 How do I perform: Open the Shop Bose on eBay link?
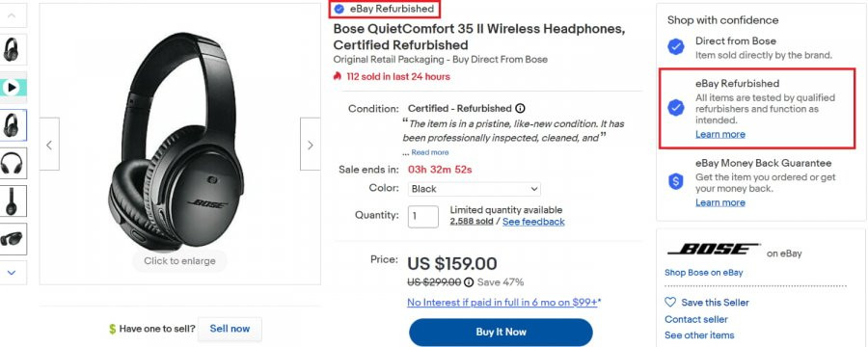coord(704,273)
